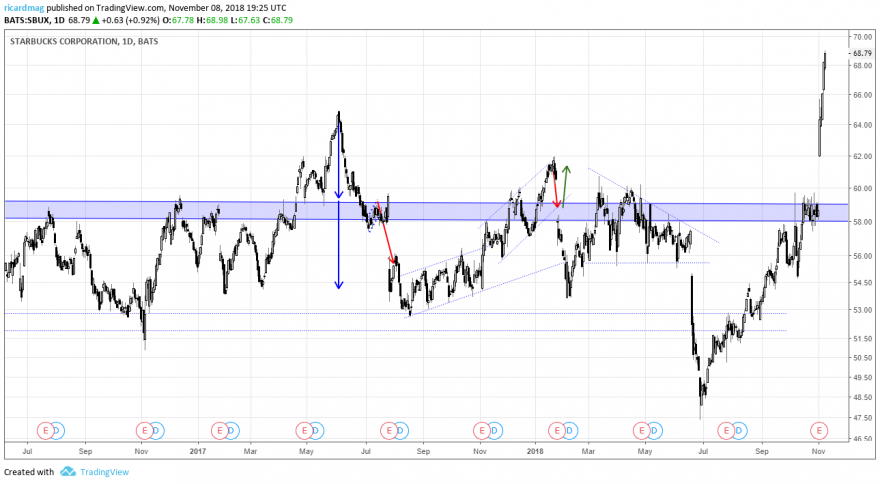Click the C:68.79 close value in header
880x484 pixels.
[277, 20]
